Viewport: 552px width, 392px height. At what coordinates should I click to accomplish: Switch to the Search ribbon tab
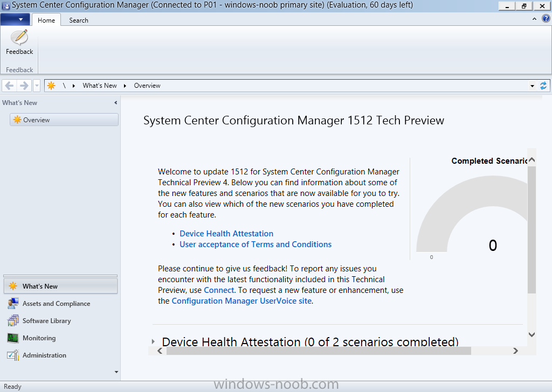click(x=79, y=20)
